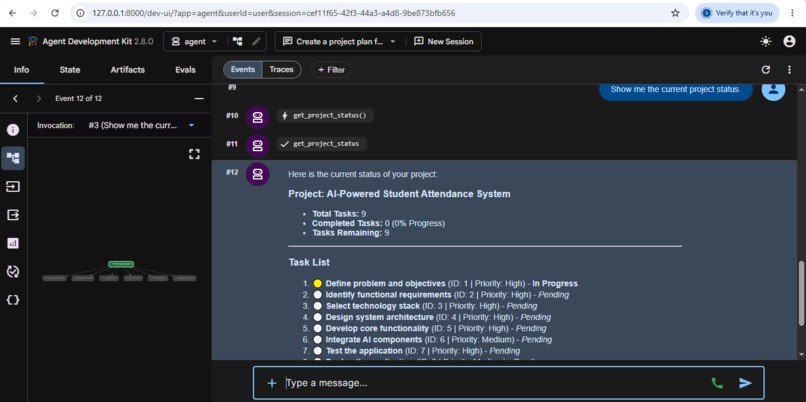Viewport: 806px width, 402px height.
Task: Refresh the events list icon
Action: 765,70
